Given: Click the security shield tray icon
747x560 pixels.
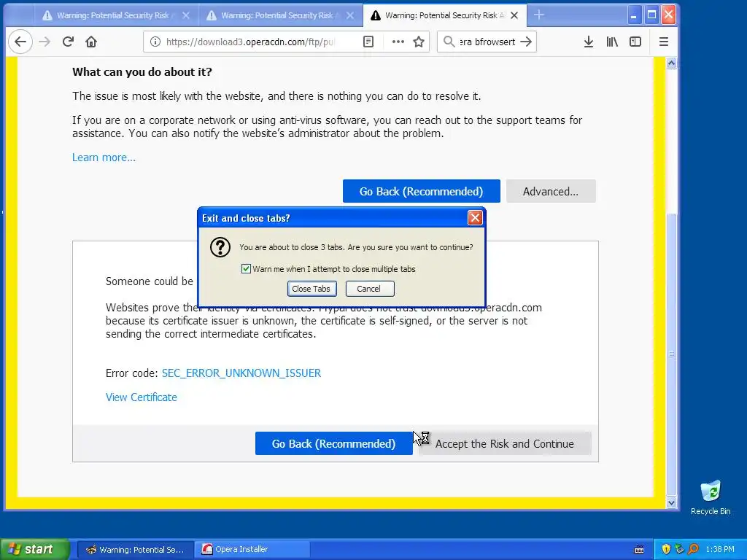Looking at the screenshot, I should tap(666, 549).
